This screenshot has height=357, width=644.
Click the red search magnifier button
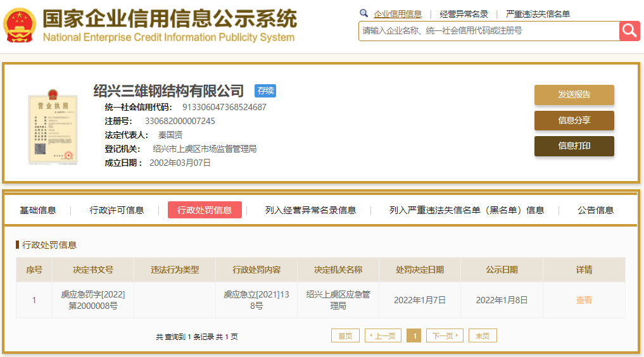tap(629, 31)
